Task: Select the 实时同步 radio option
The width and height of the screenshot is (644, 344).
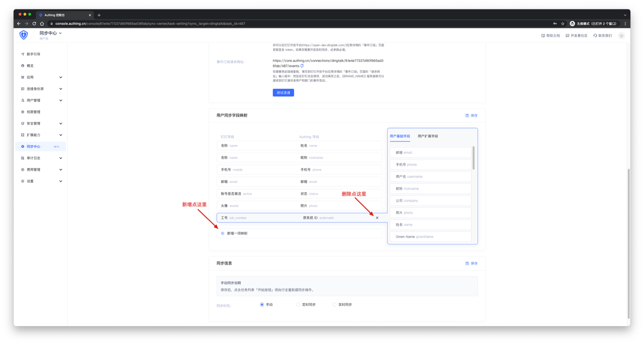Action: pos(334,304)
